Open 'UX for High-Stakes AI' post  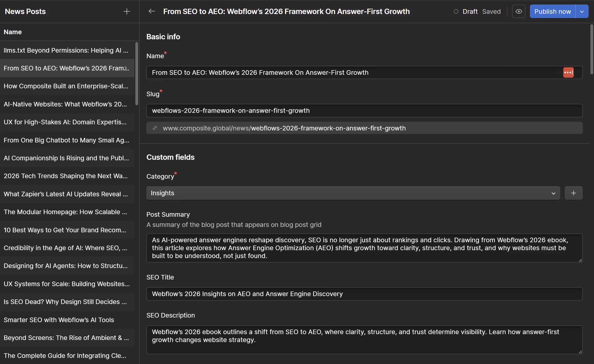(67, 122)
